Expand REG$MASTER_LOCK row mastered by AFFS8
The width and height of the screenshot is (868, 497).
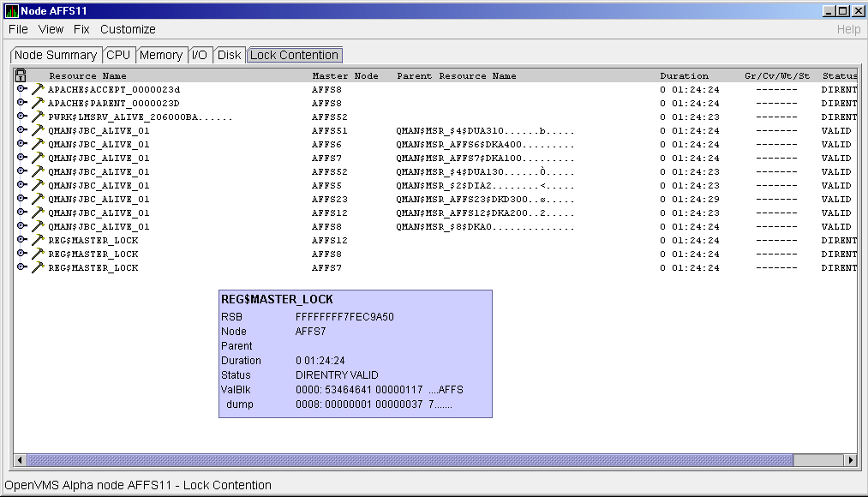pos(21,254)
